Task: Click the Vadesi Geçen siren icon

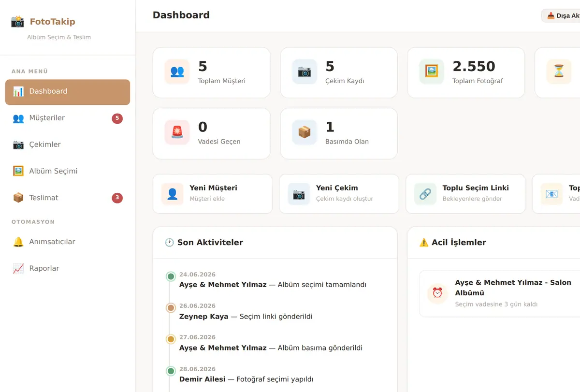Action: point(177,132)
